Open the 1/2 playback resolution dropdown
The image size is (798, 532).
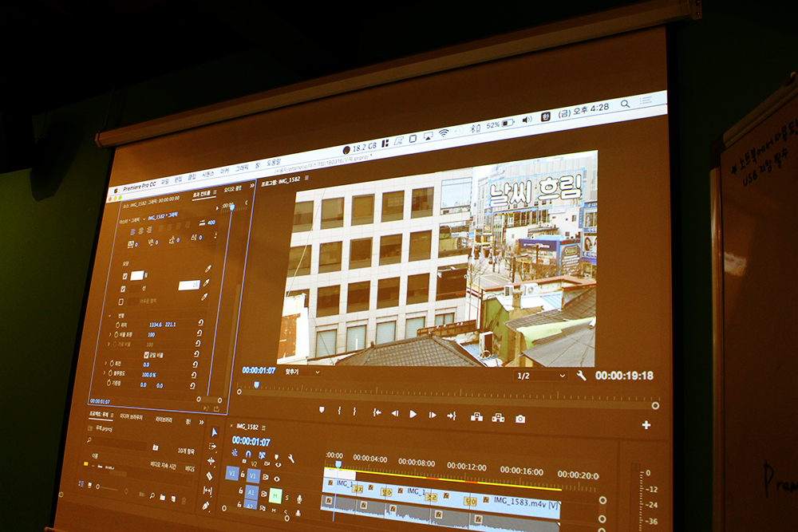pyautogui.click(x=539, y=375)
